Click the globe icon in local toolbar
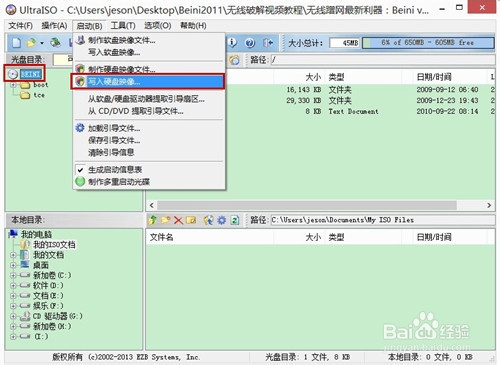Screen dimensions: 500x365 pyautogui.click(x=209, y=220)
